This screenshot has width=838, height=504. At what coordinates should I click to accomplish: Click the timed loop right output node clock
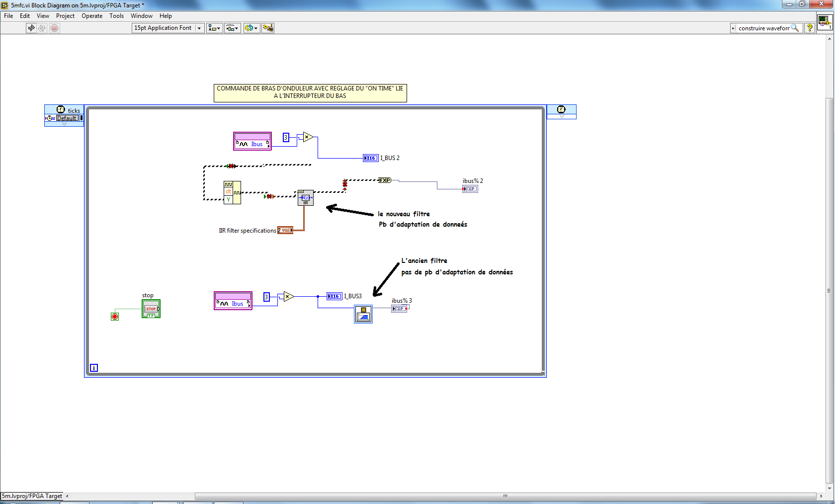(x=561, y=109)
